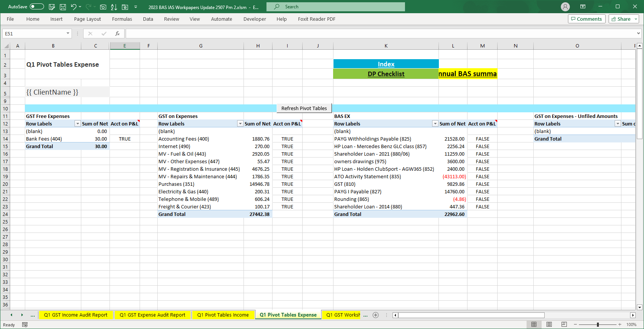The image size is (644, 329).
Task: Click the Refresh Pivot Tables button
Action: tap(304, 108)
